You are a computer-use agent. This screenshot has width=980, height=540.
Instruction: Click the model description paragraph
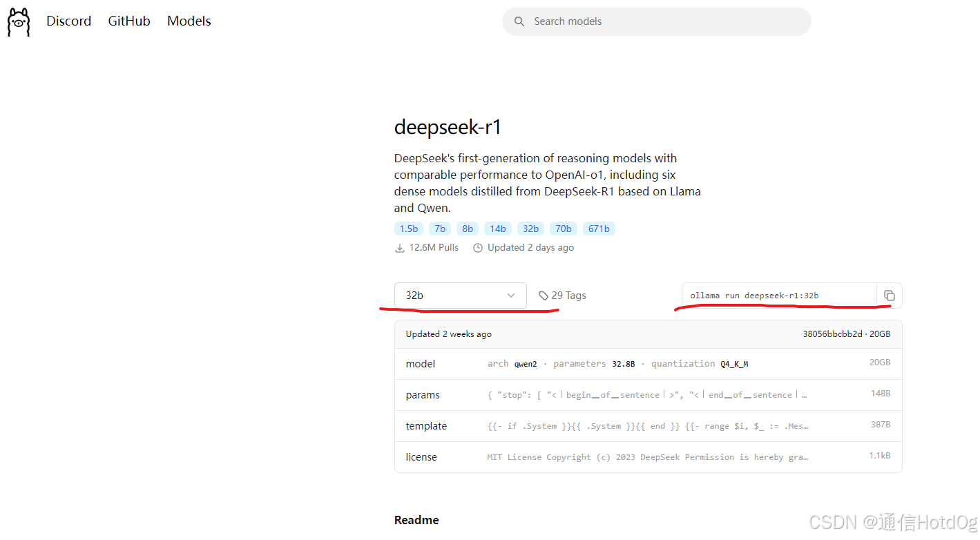pyautogui.click(x=548, y=183)
